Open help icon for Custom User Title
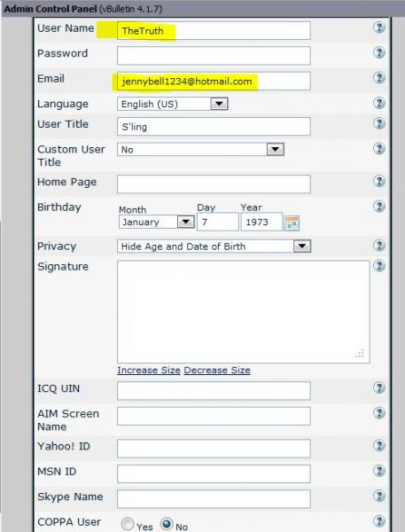 coord(379,149)
